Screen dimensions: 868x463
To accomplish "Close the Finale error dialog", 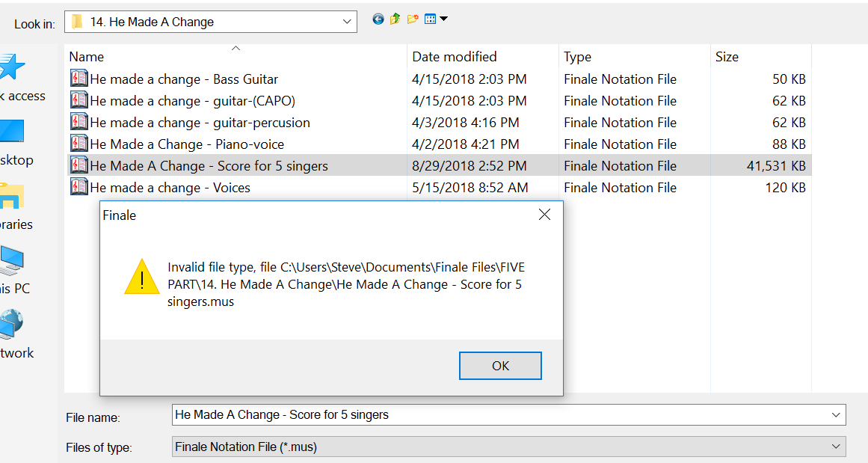I will point(544,215).
